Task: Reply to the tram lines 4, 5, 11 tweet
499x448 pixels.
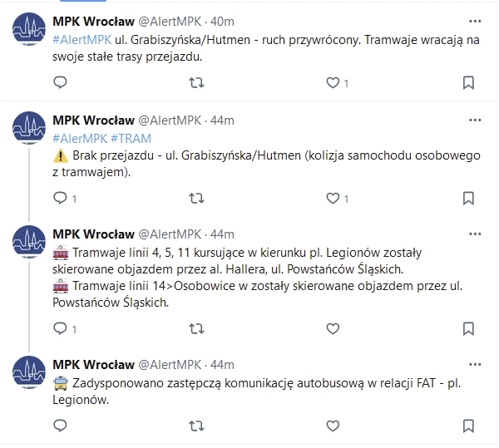Action: coord(60,328)
